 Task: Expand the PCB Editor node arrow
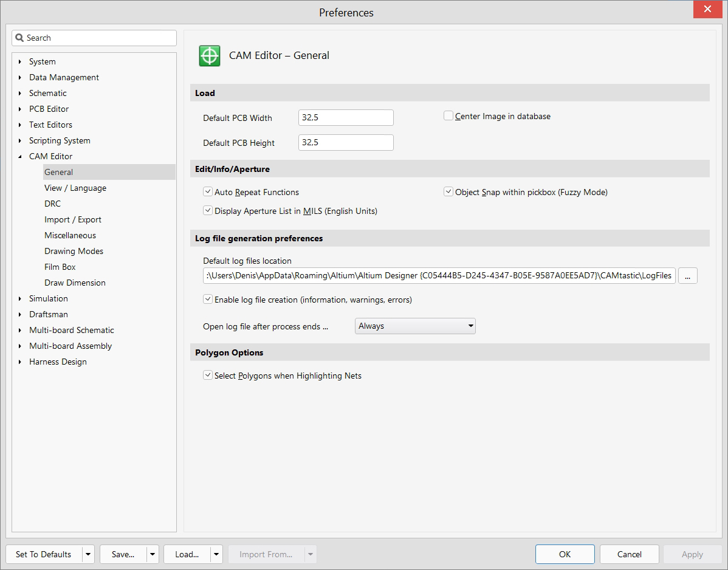[x=20, y=109]
